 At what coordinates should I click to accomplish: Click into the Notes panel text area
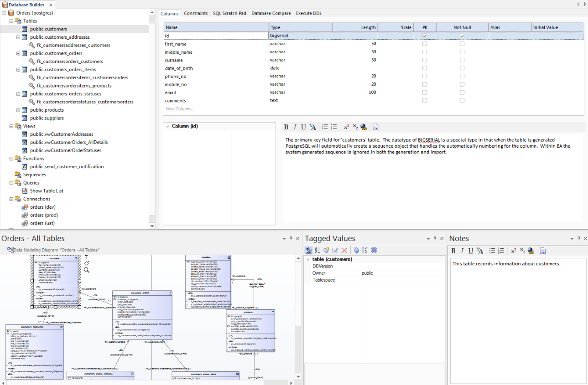coord(518,321)
